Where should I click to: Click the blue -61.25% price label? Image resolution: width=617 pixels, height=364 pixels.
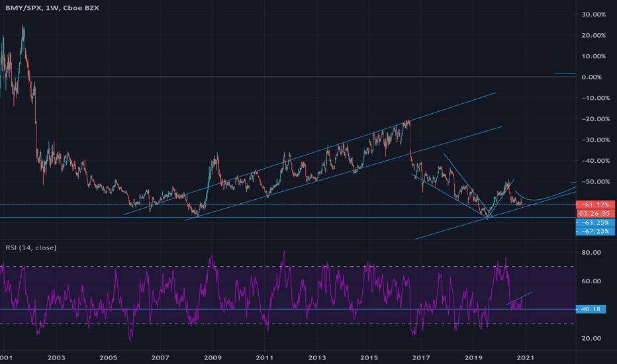595,223
